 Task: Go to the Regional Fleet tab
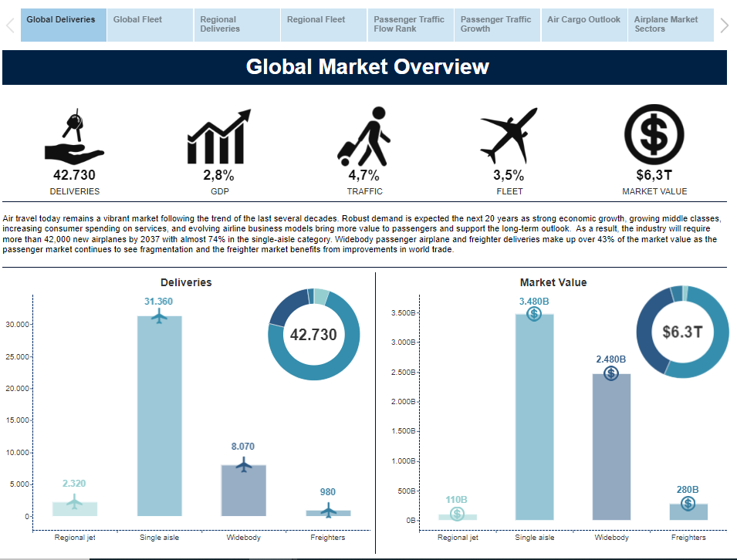[323, 25]
